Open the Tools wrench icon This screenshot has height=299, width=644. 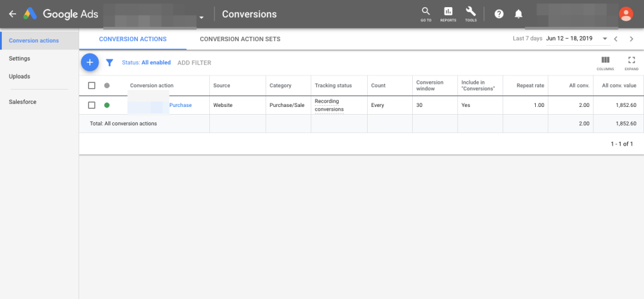[471, 14]
